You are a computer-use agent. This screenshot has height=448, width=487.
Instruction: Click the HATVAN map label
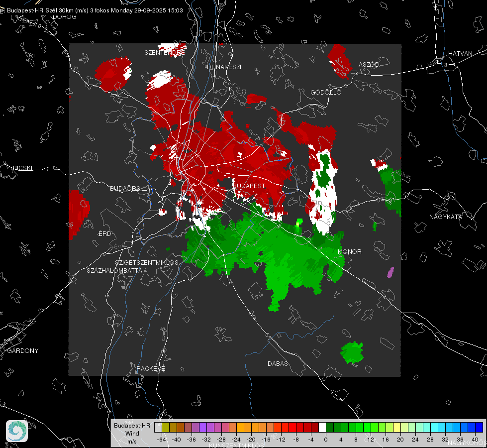[460, 53]
